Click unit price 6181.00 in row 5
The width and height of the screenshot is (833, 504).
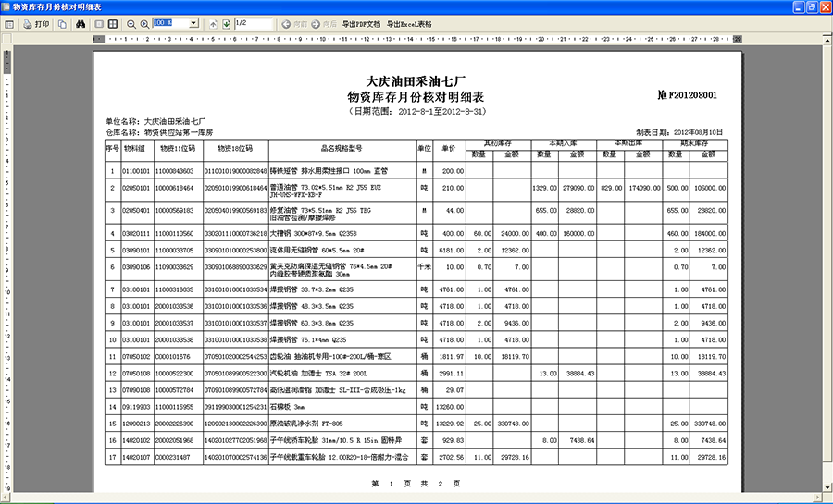452,251
